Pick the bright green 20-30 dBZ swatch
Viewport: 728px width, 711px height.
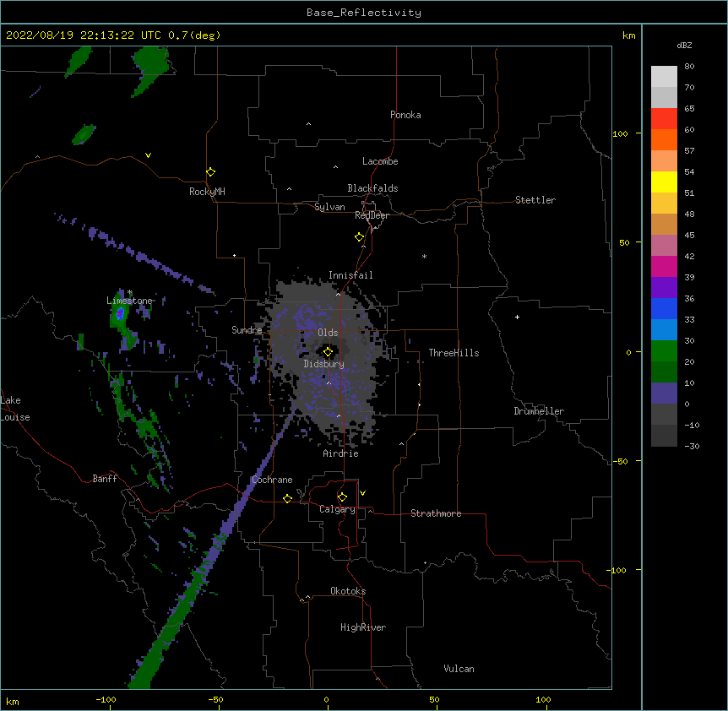tap(664, 351)
